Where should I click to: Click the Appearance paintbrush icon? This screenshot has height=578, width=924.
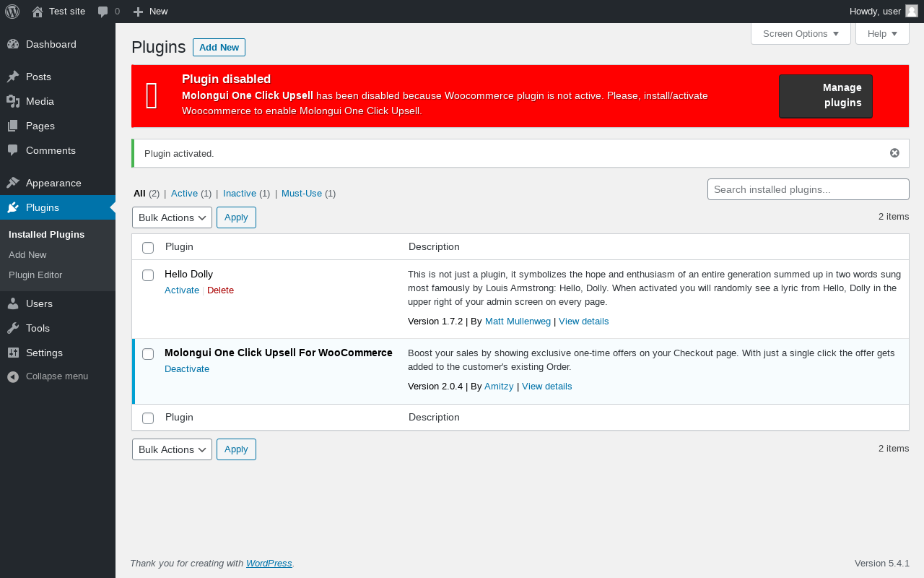[13, 183]
